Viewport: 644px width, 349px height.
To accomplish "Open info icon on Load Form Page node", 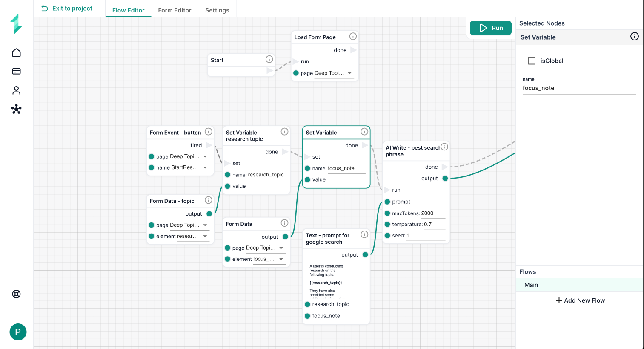I will pos(353,36).
